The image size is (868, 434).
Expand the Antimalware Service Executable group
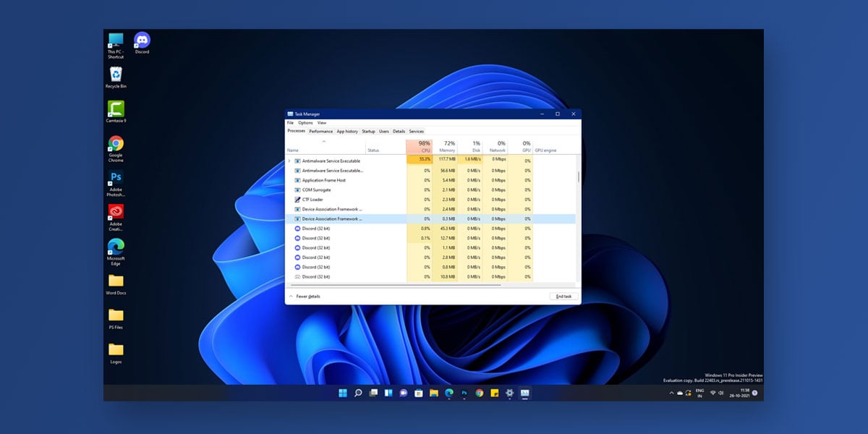point(289,161)
